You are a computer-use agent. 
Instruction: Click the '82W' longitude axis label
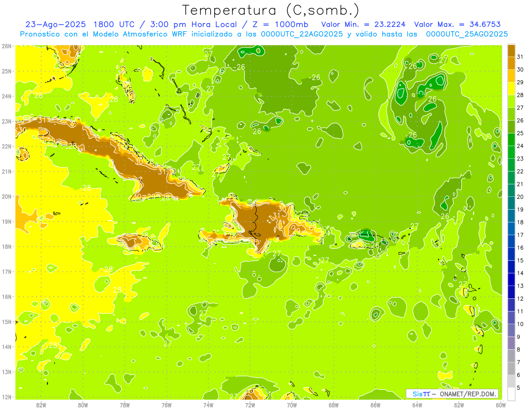[41, 405]
